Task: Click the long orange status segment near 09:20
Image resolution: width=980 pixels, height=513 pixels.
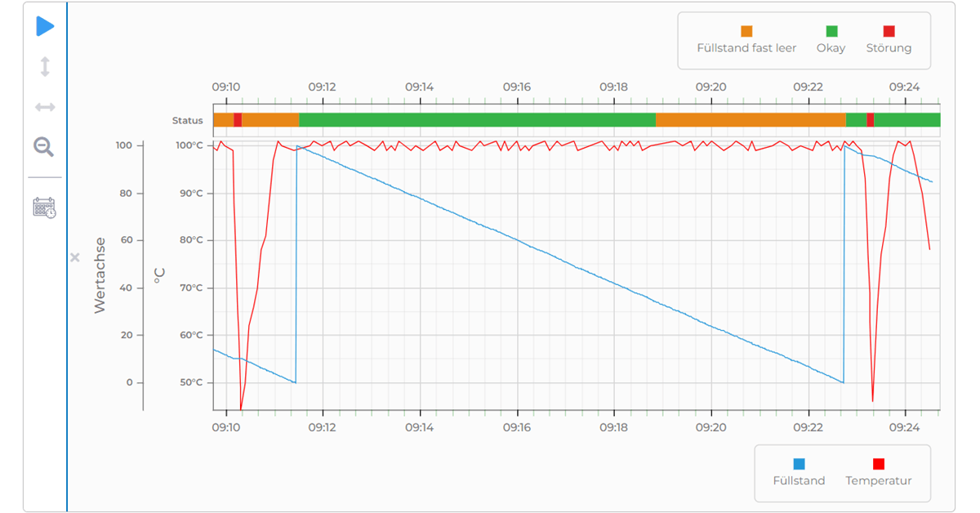Action: pos(750,120)
